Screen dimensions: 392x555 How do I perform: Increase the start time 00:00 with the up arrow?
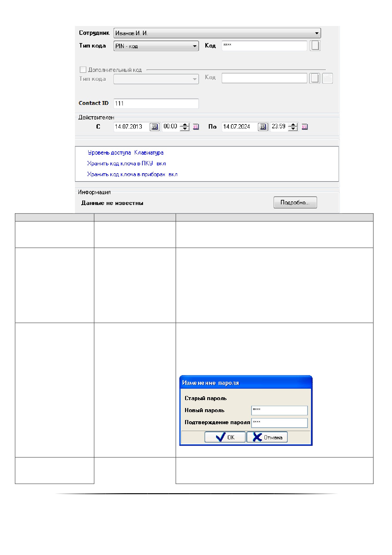(x=184, y=124)
